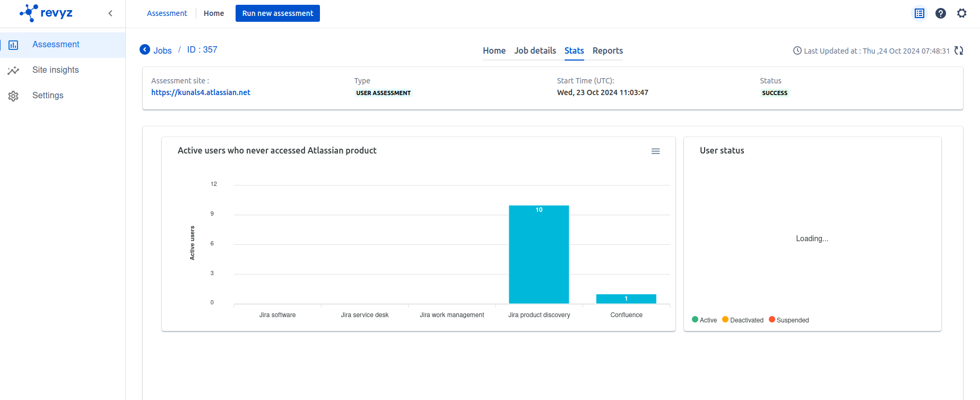Screen dimensions: 980x400
Task: Click the SUCCESS status badge
Action: click(x=775, y=93)
